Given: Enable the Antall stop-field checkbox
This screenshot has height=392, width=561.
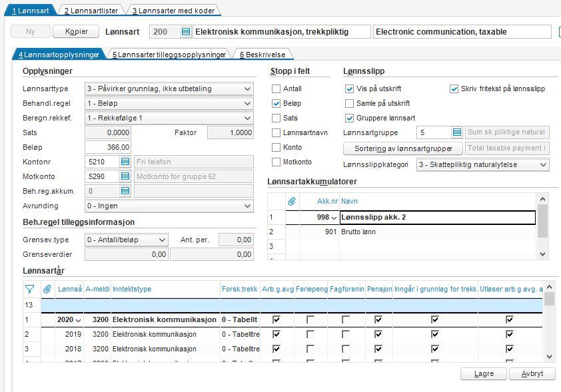Looking at the screenshot, I should click(x=276, y=89).
